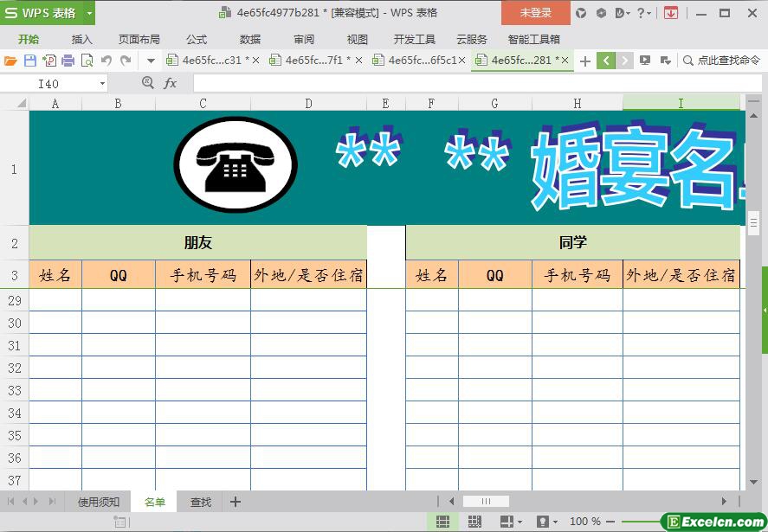The image size is (768, 532).
Task: Switch to the 使用须知 sheet tab
Action: coord(98,502)
